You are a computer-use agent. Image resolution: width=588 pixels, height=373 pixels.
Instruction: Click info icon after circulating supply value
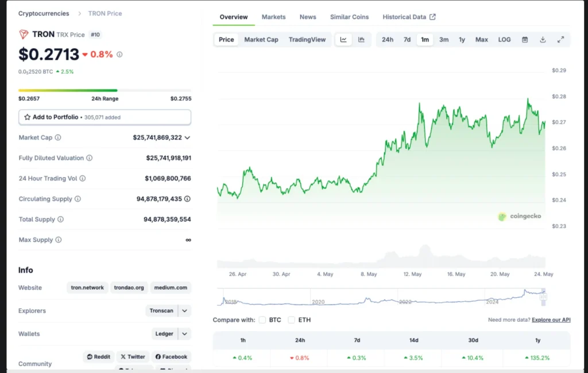click(x=187, y=199)
